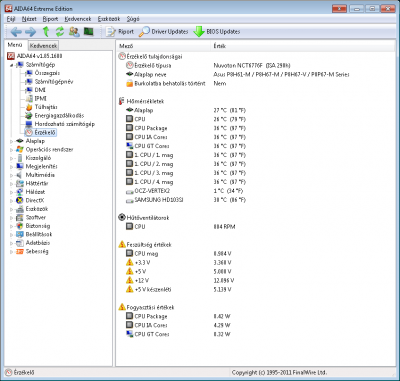The height and width of the screenshot is (381, 400).
Task: Expand the Alaplap tree node
Action: pyautogui.click(x=12, y=141)
